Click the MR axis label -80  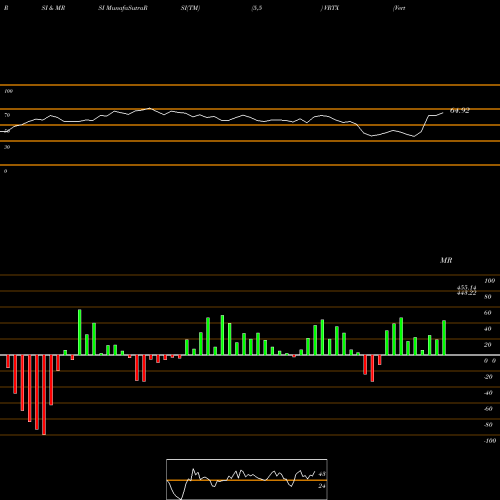point(488,425)
